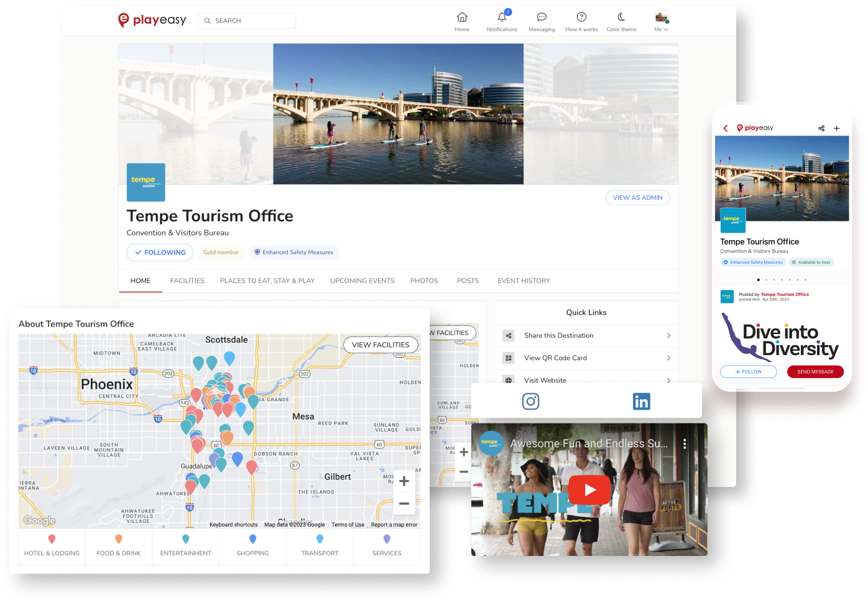Click the paddleboard cover photo

click(398, 114)
